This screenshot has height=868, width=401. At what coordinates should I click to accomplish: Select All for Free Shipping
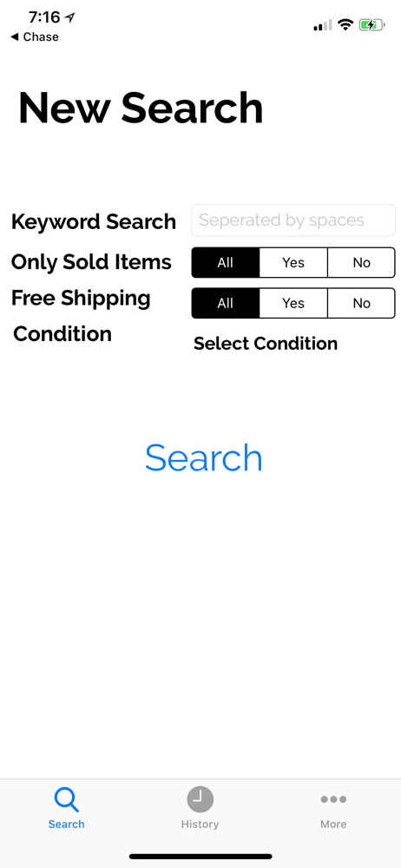[226, 303]
